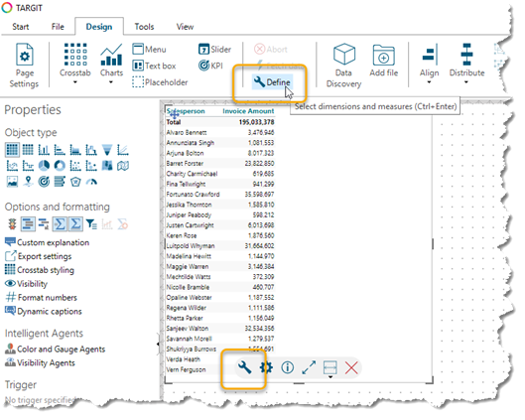Open Export settings
This screenshot has height=420, width=525.
(39, 256)
